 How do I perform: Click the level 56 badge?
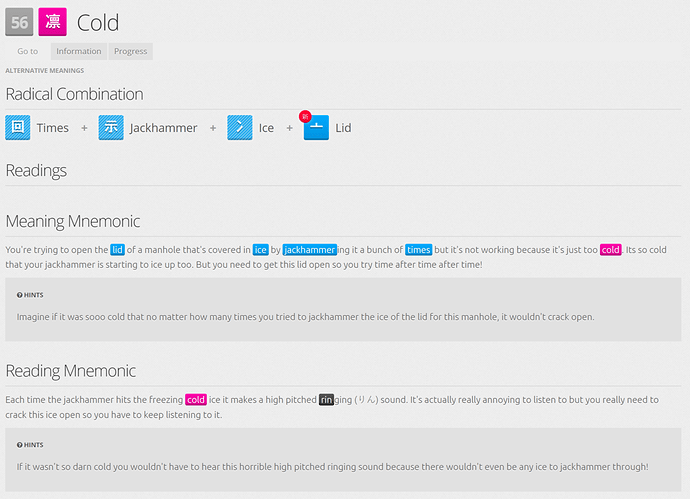point(20,22)
